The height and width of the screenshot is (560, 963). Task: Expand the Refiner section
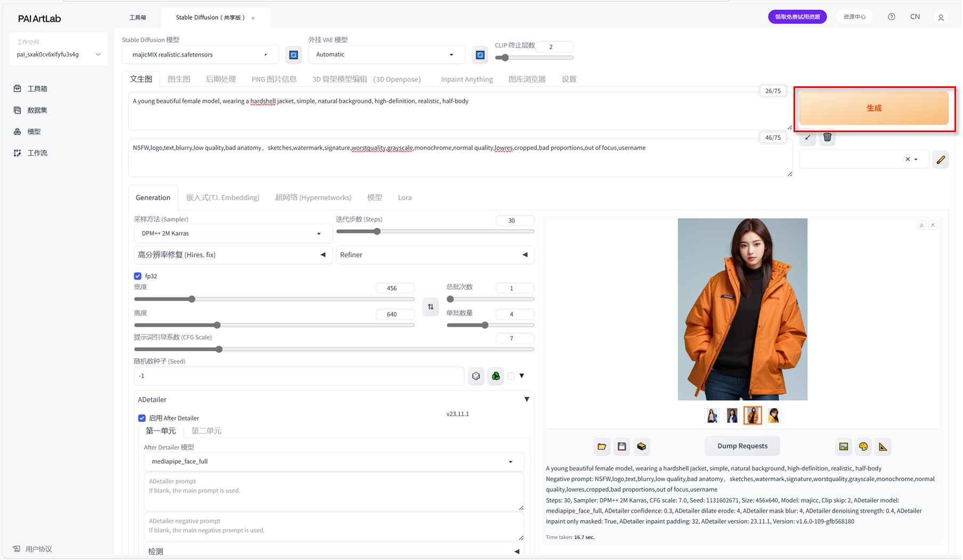(x=435, y=255)
